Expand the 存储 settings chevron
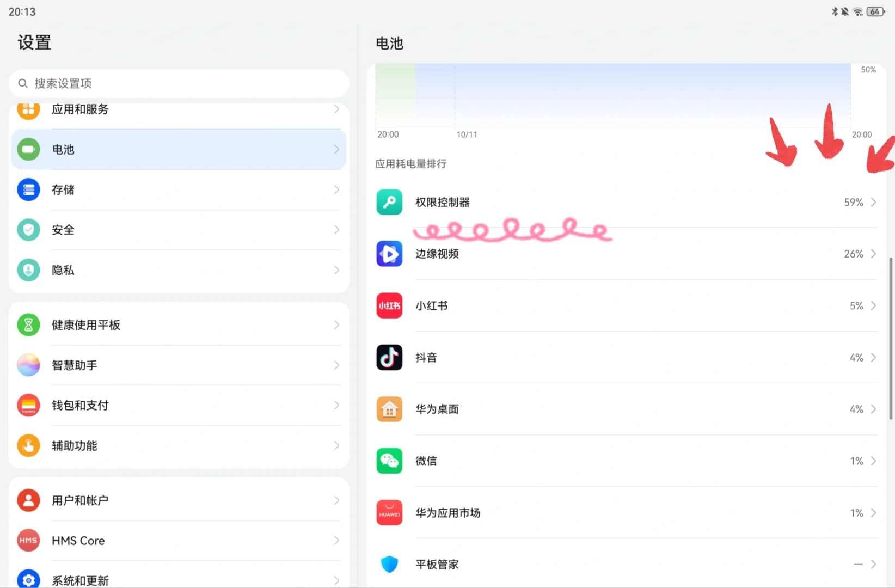 tap(336, 190)
